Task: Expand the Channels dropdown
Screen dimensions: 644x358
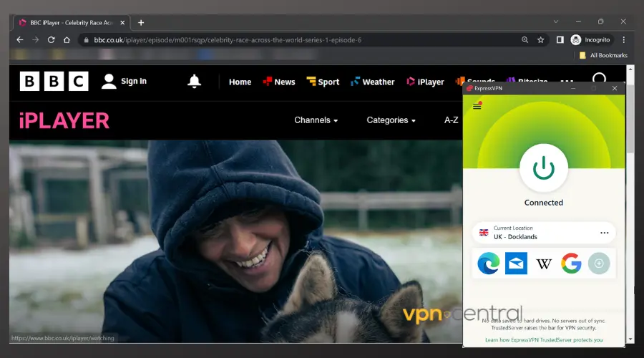Action: pos(316,120)
